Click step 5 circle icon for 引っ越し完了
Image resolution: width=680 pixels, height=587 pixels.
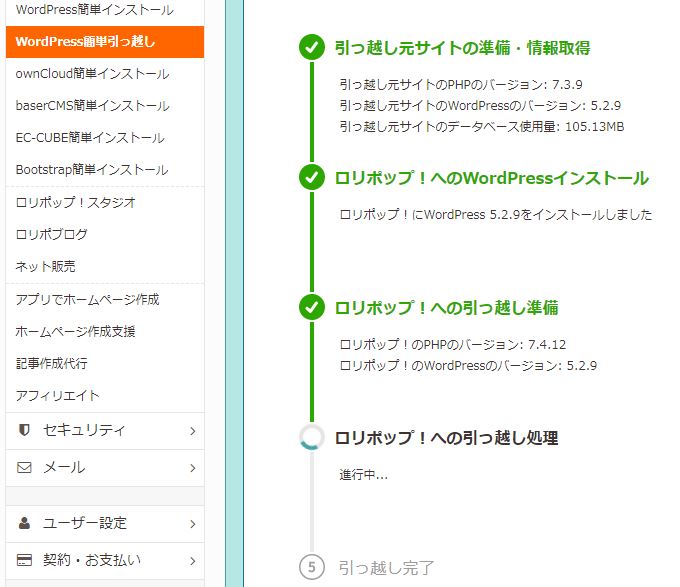pyautogui.click(x=312, y=567)
